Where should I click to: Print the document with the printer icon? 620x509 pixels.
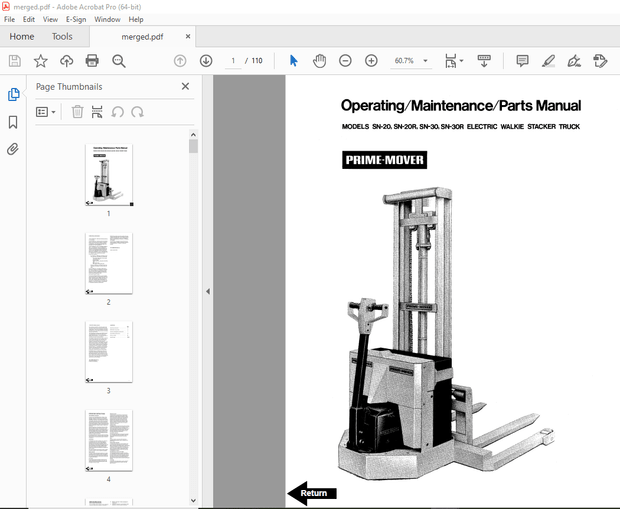click(x=92, y=61)
